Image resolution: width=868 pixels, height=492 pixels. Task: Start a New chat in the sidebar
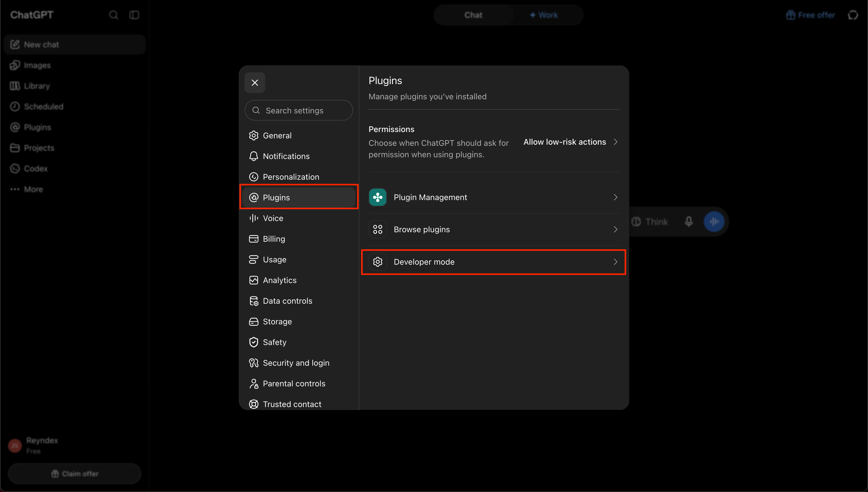pos(75,44)
